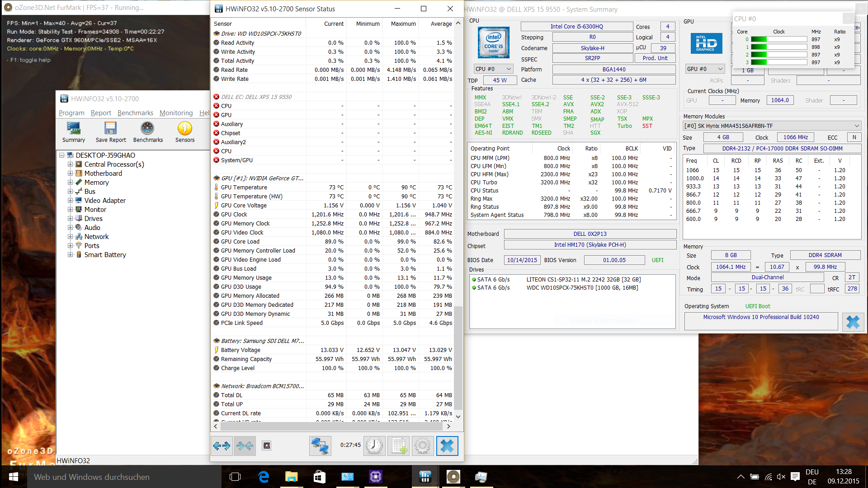Image resolution: width=868 pixels, height=488 pixels.
Task: Expand the Video Adapter tree node
Action: coord(70,201)
